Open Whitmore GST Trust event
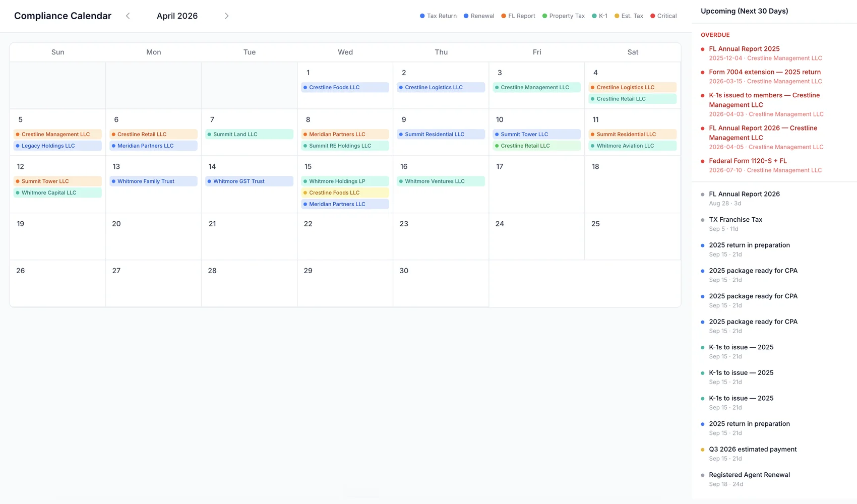The image size is (857, 504). pyautogui.click(x=249, y=181)
